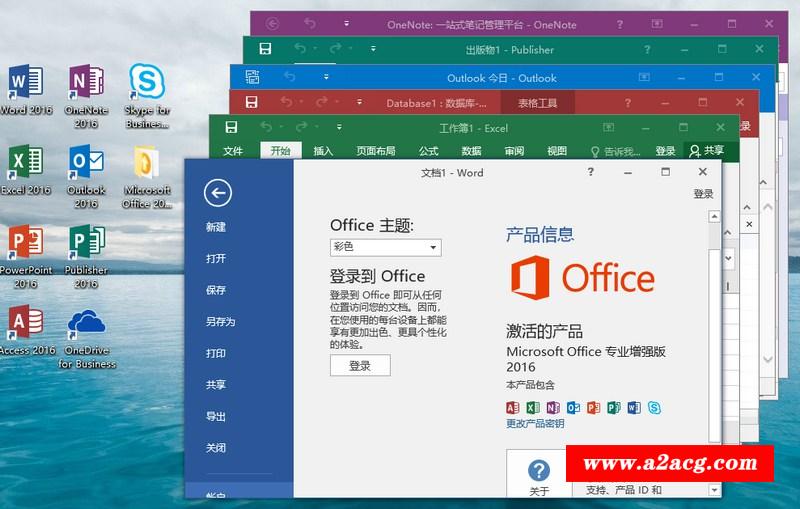Select 打开 in the Word sidebar
800x509 pixels.
coord(216,259)
